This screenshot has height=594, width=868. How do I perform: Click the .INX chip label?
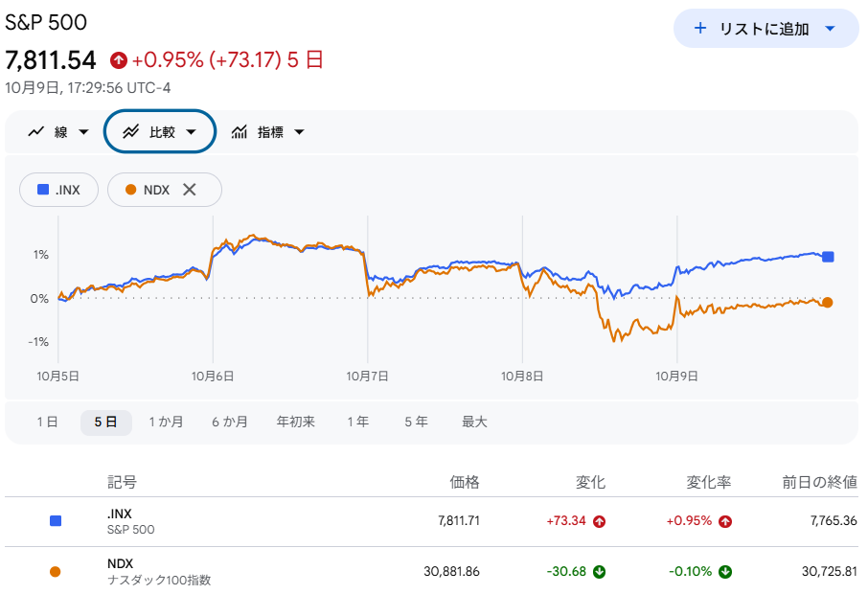click(x=67, y=190)
